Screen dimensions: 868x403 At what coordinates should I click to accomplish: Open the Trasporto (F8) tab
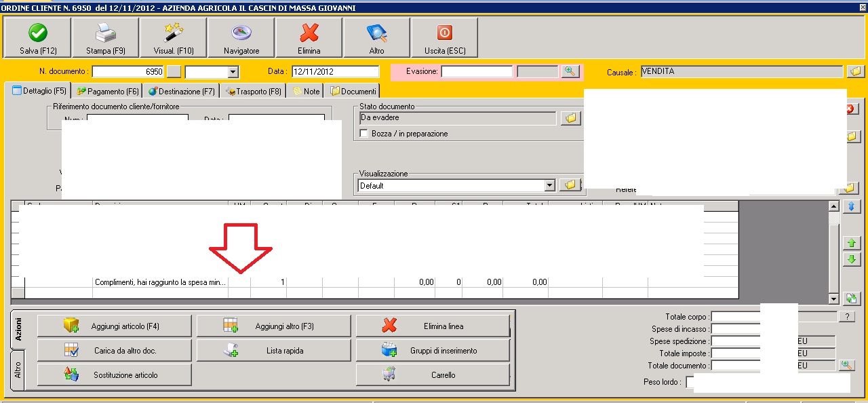click(x=253, y=91)
